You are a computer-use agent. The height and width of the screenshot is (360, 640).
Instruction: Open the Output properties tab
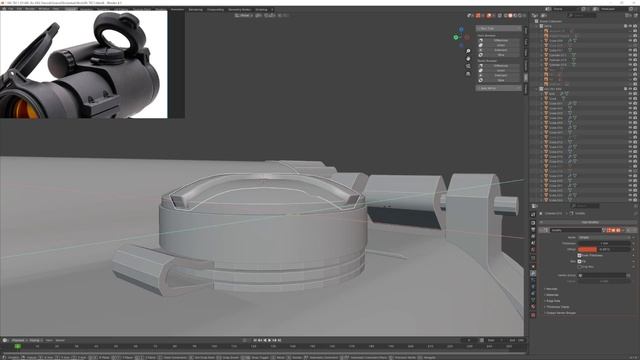(x=533, y=230)
